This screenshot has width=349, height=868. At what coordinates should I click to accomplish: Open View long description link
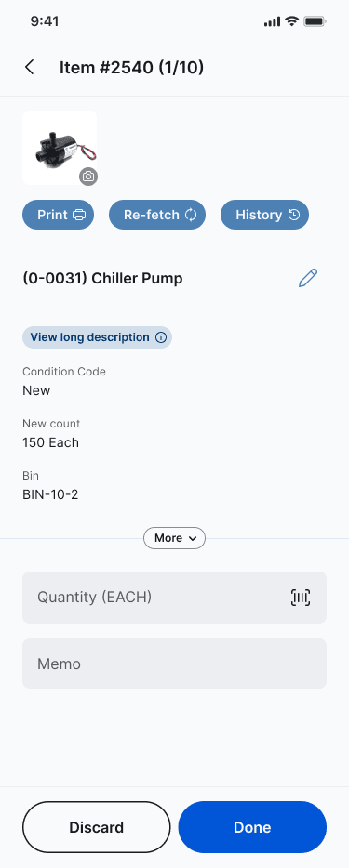pos(97,337)
